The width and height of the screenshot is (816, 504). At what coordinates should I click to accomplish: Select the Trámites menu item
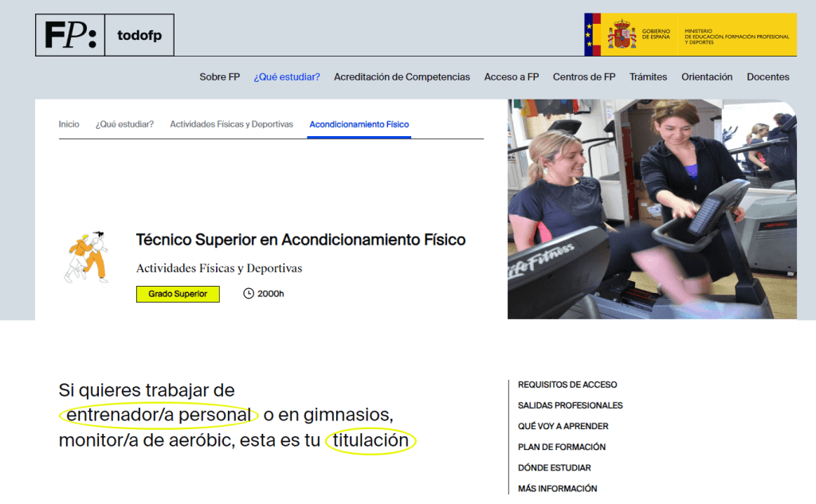click(648, 77)
